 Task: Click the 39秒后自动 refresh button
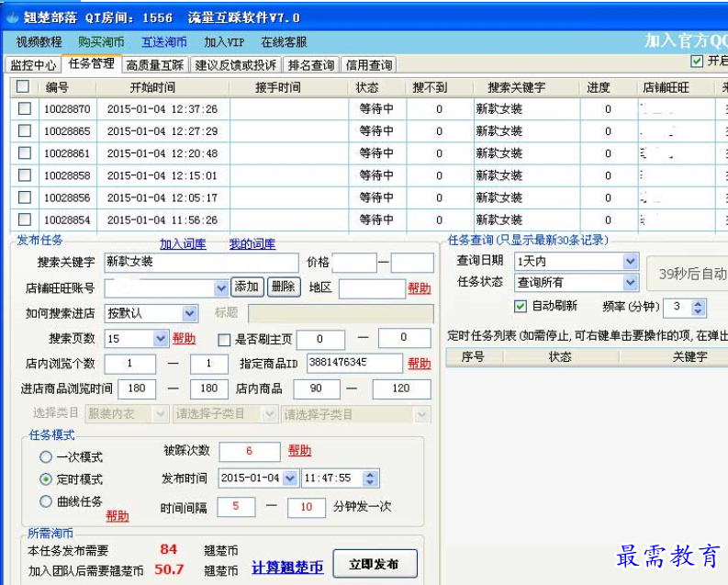pos(689,275)
